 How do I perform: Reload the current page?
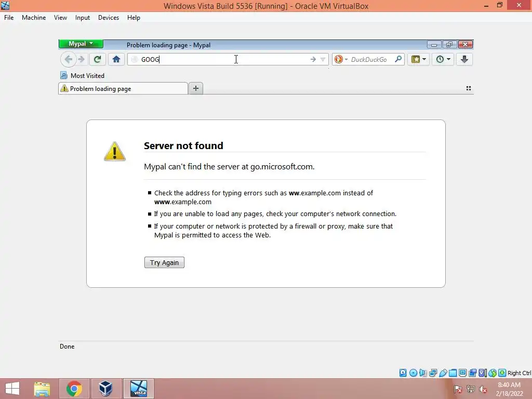pos(97,59)
